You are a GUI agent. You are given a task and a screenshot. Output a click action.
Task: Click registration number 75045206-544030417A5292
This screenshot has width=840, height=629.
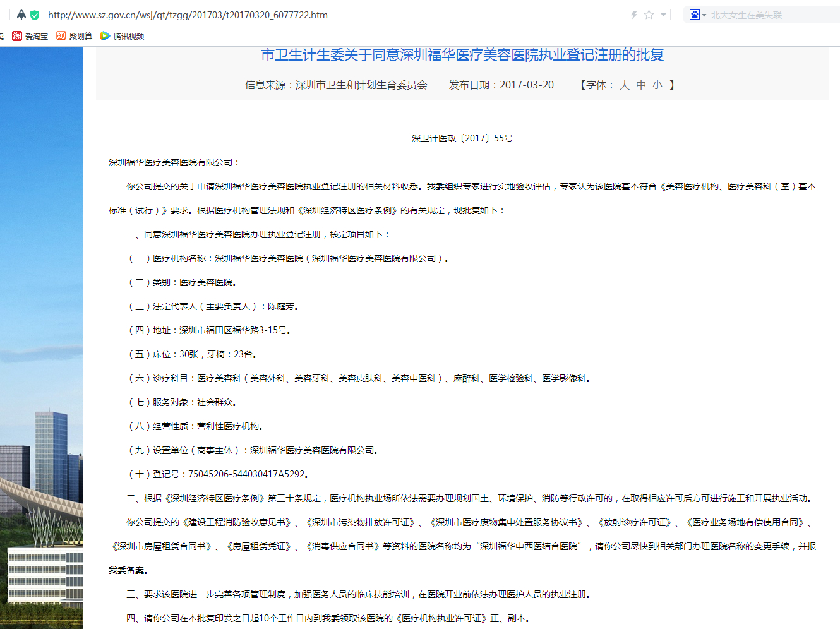(247, 474)
